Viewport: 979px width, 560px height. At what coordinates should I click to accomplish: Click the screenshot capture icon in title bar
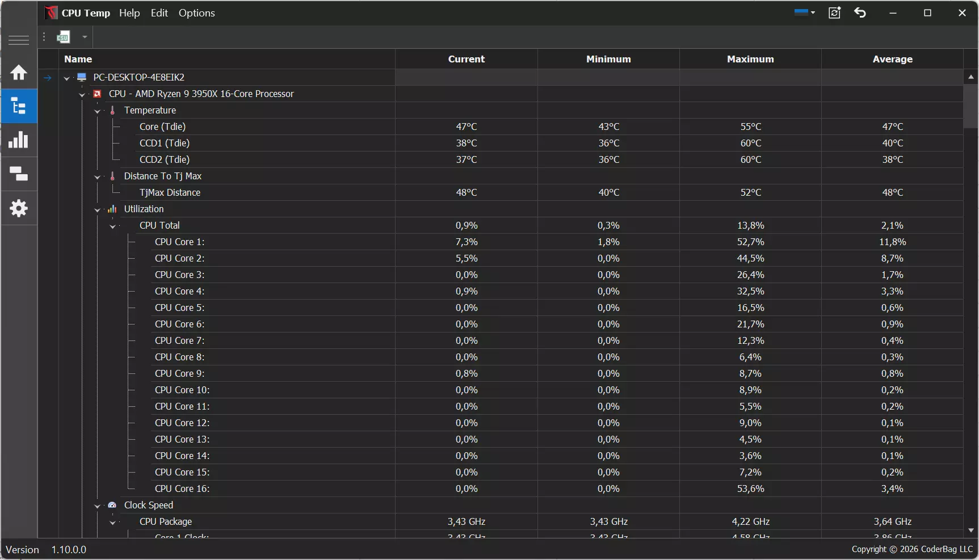point(834,12)
